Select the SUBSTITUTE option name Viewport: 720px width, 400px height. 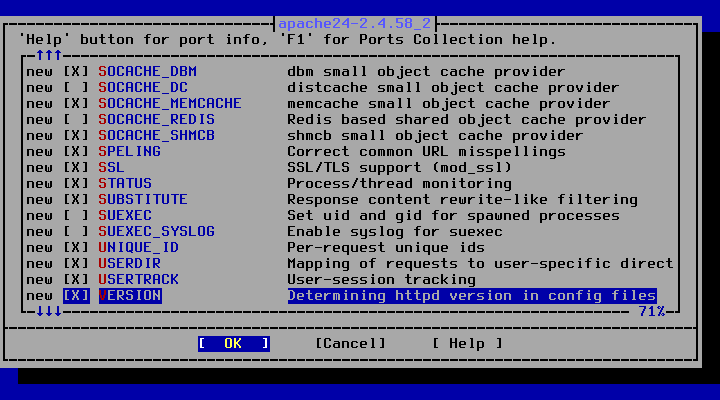point(143,200)
